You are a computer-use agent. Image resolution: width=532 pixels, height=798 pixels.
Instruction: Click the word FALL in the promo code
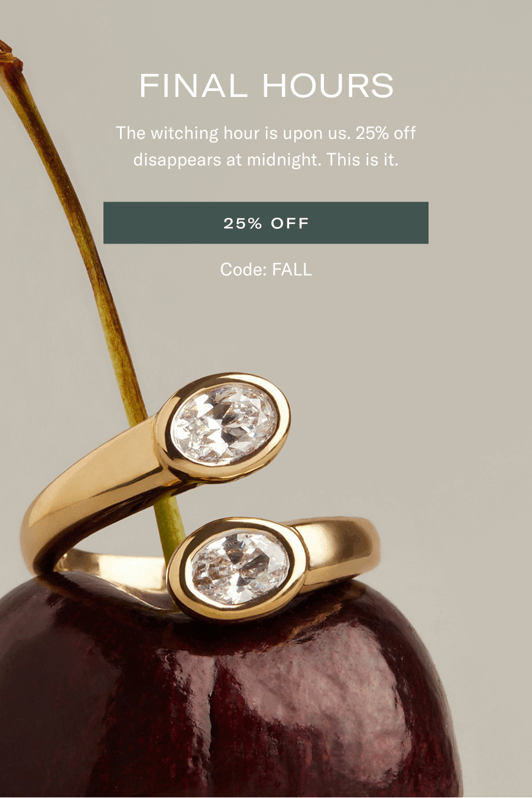click(x=292, y=270)
